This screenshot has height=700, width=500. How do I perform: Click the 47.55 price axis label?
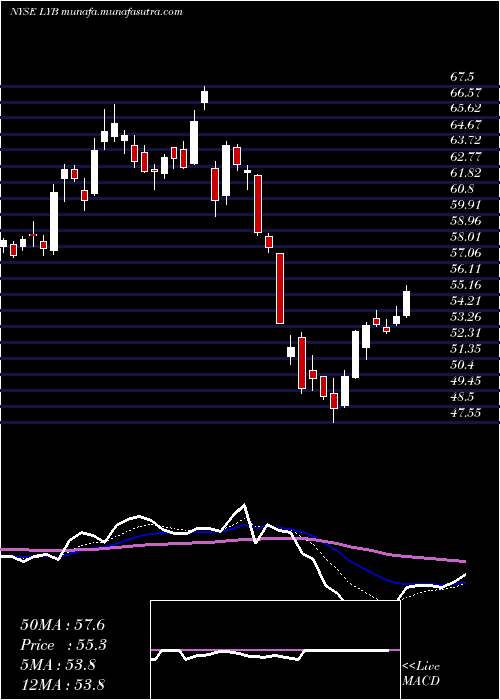pyautogui.click(x=465, y=413)
